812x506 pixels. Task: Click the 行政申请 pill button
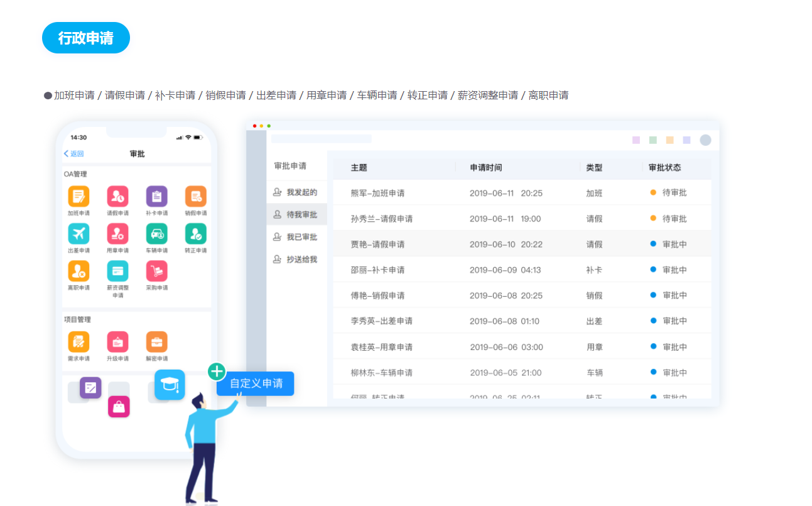click(x=86, y=38)
